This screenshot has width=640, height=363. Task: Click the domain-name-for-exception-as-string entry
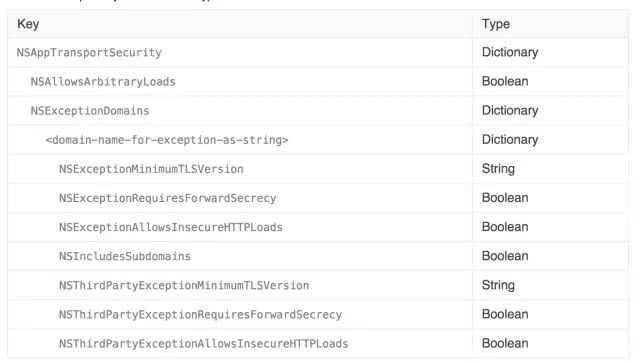click(x=167, y=140)
